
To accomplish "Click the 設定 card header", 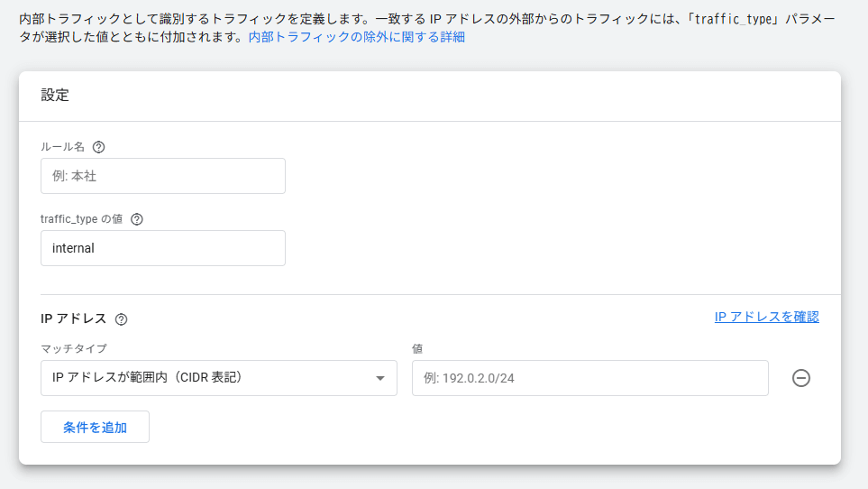I will tap(55, 95).
